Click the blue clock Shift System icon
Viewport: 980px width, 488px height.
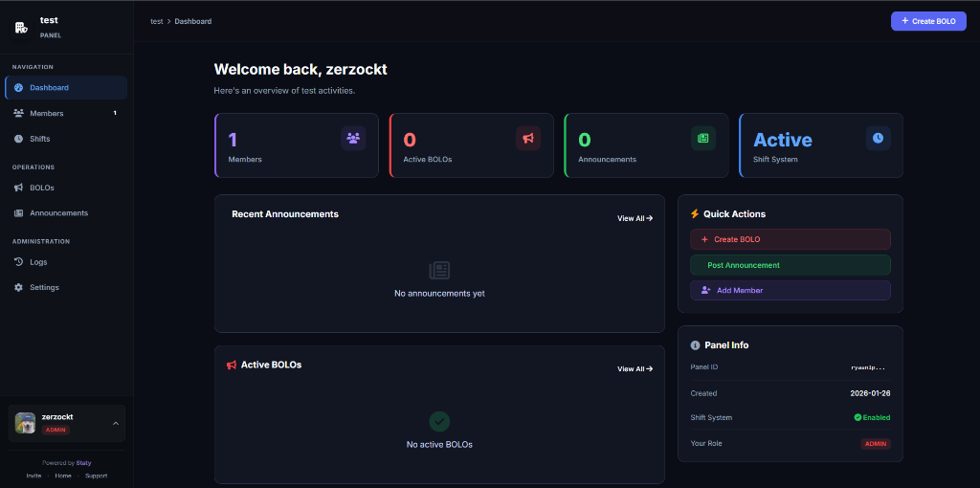pos(879,139)
